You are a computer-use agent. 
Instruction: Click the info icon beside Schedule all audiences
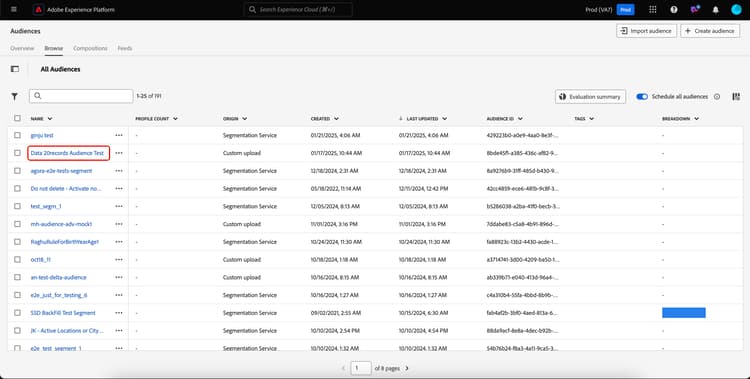[x=717, y=97]
